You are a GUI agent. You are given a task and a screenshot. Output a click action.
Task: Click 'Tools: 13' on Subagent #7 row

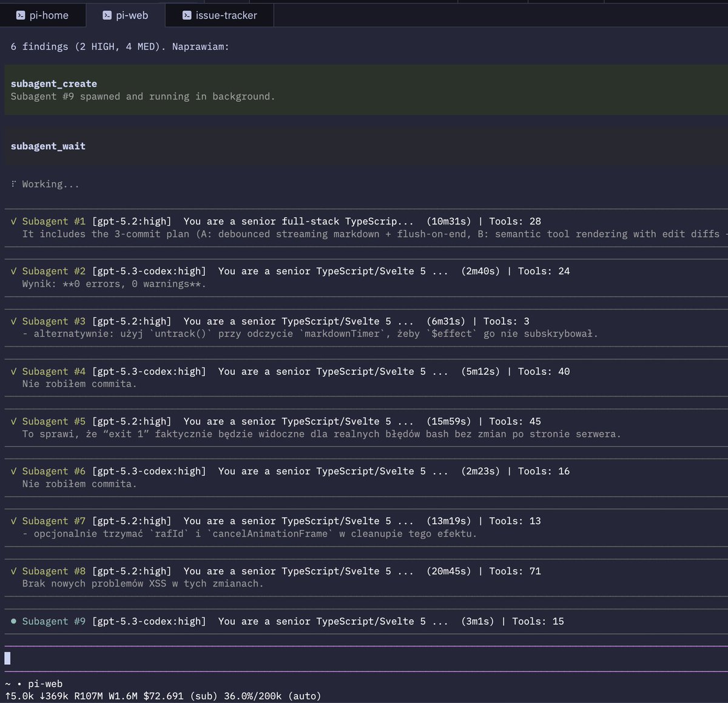[x=515, y=521]
